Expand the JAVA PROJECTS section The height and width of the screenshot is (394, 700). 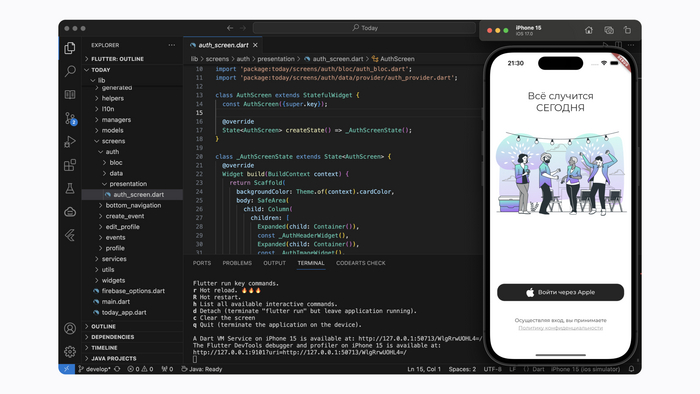tap(133, 358)
